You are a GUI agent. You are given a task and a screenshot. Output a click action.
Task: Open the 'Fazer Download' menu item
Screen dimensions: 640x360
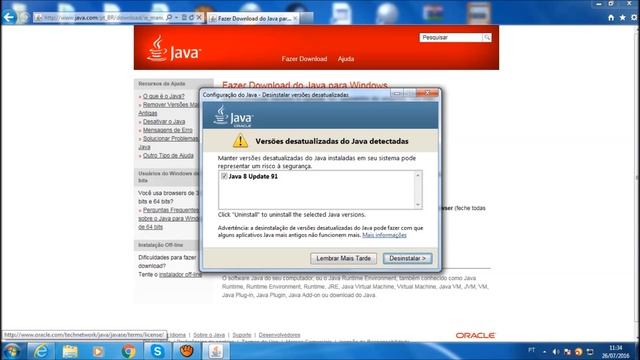[304, 59]
